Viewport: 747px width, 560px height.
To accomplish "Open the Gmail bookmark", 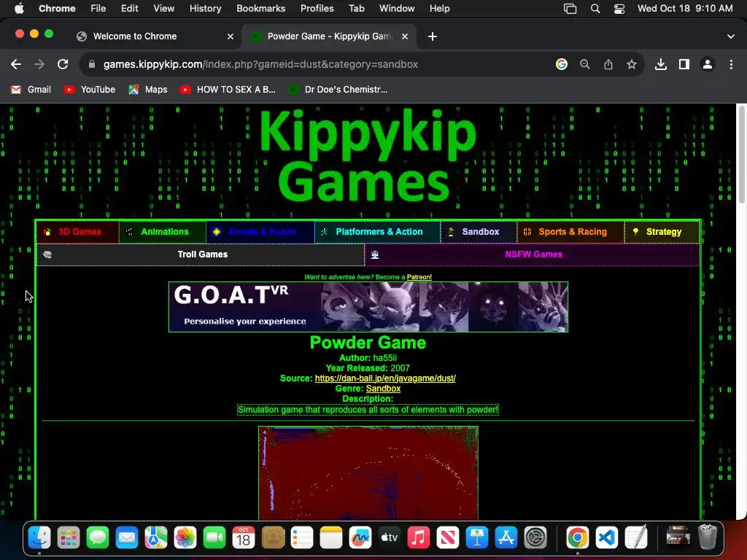I will 31,90.
